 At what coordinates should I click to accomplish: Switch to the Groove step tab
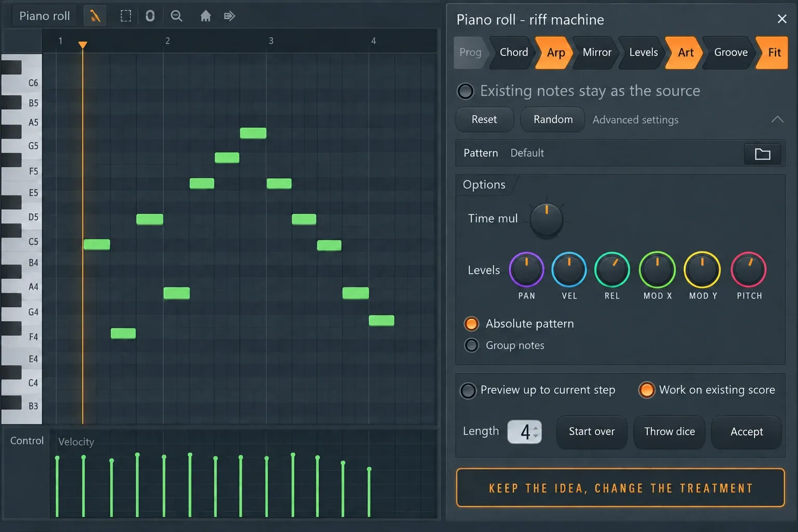730,52
